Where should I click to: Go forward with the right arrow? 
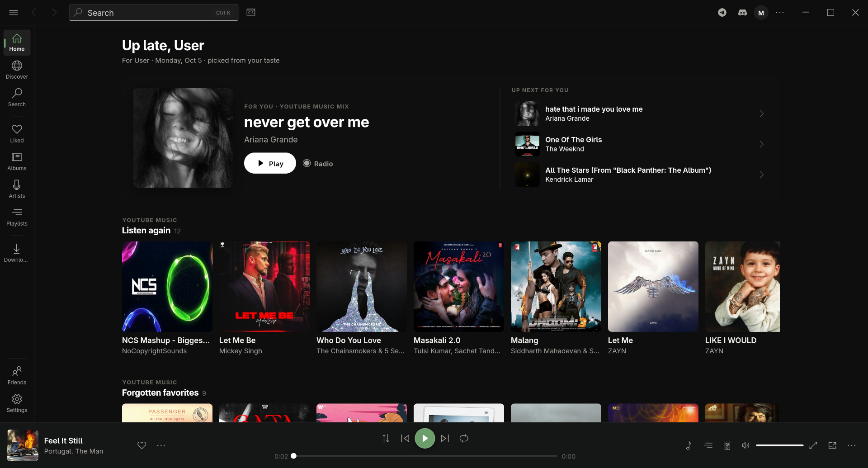point(54,13)
